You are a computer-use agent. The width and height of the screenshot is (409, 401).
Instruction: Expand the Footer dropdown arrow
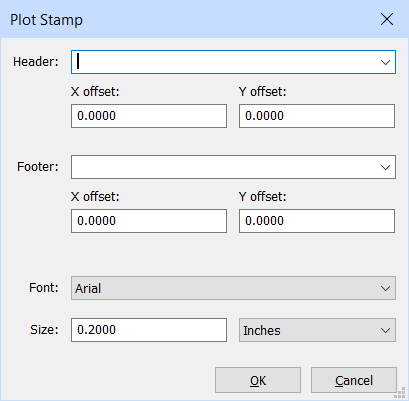click(386, 167)
